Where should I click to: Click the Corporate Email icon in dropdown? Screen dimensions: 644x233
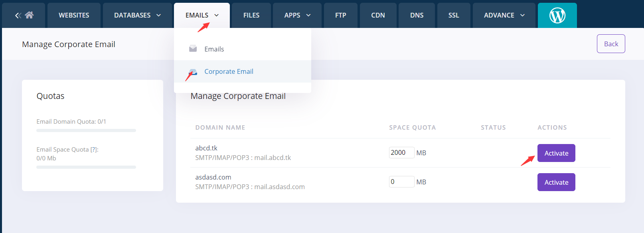[x=193, y=72]
